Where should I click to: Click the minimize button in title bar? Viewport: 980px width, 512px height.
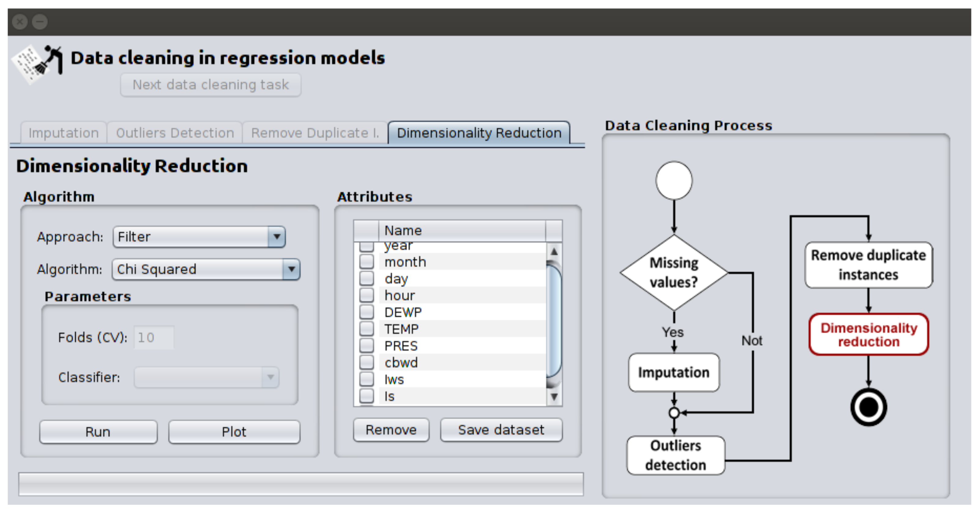tap(39, 22)
